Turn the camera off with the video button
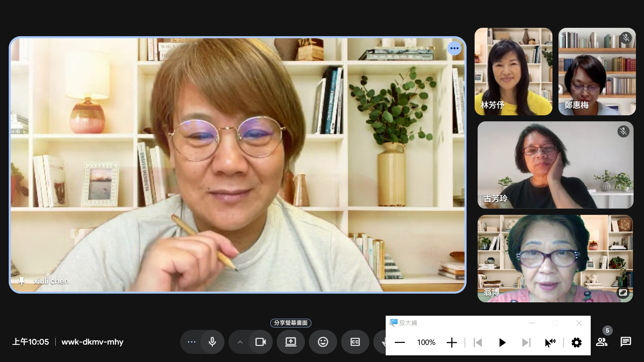 pyautogui.click(x=261, y=342)
